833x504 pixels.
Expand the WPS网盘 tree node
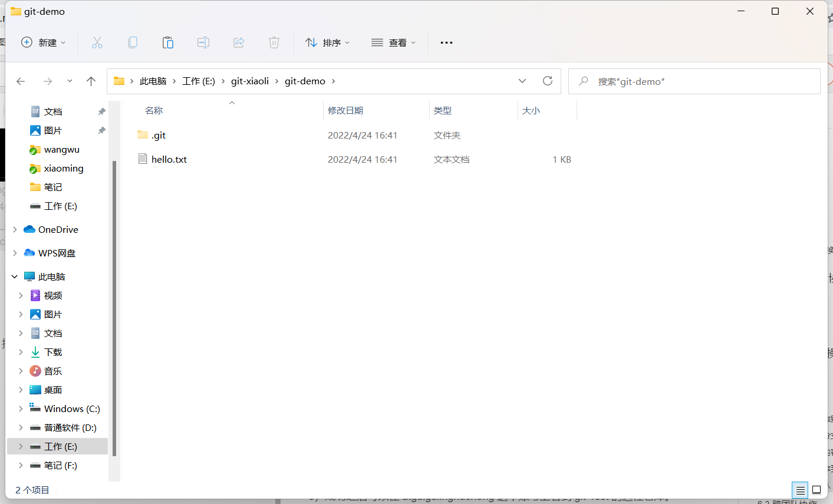tap(15, 253)
